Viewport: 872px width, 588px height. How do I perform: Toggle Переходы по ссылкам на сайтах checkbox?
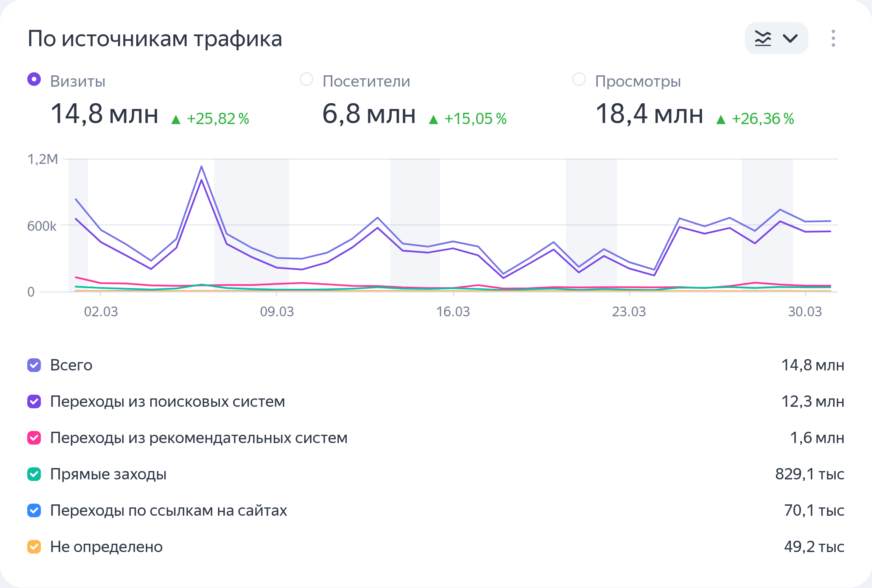pyautogui.click(x=34, y=510)
